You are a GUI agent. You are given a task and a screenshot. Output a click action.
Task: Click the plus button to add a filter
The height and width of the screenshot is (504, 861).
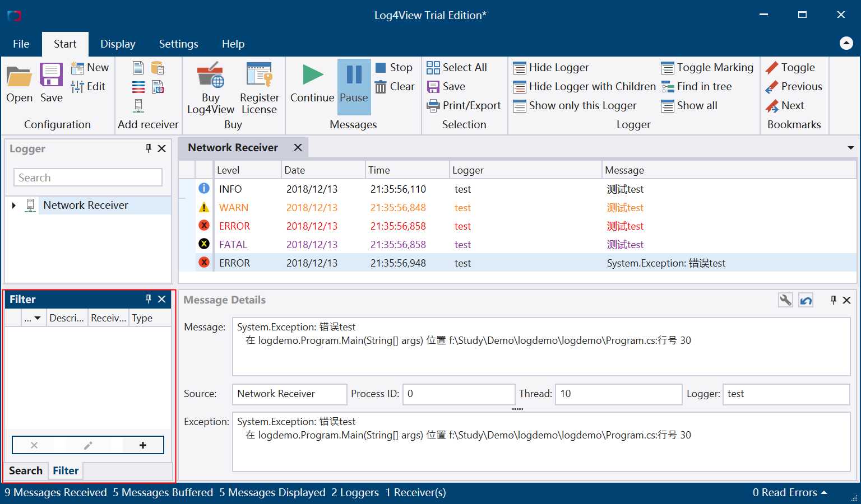tap(143, 445)
